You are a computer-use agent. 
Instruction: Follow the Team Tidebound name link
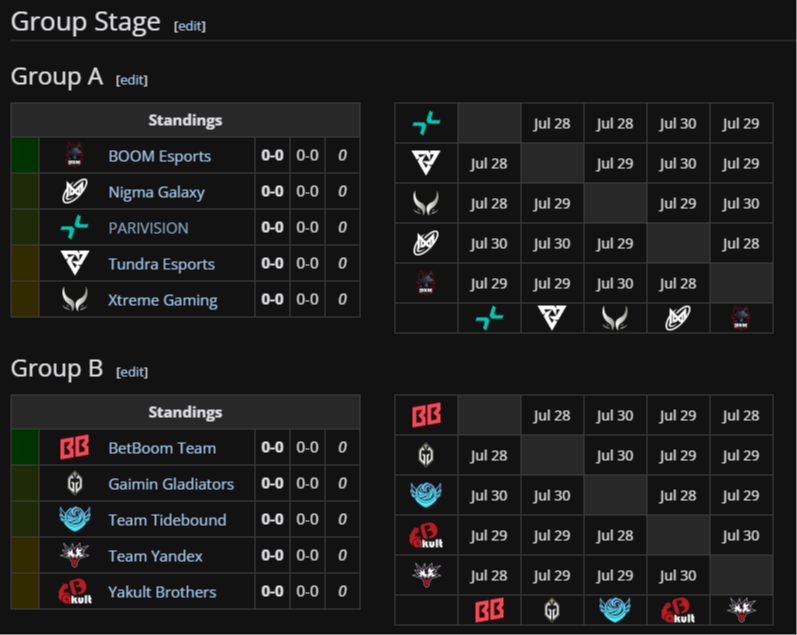(x=167, y=520)
